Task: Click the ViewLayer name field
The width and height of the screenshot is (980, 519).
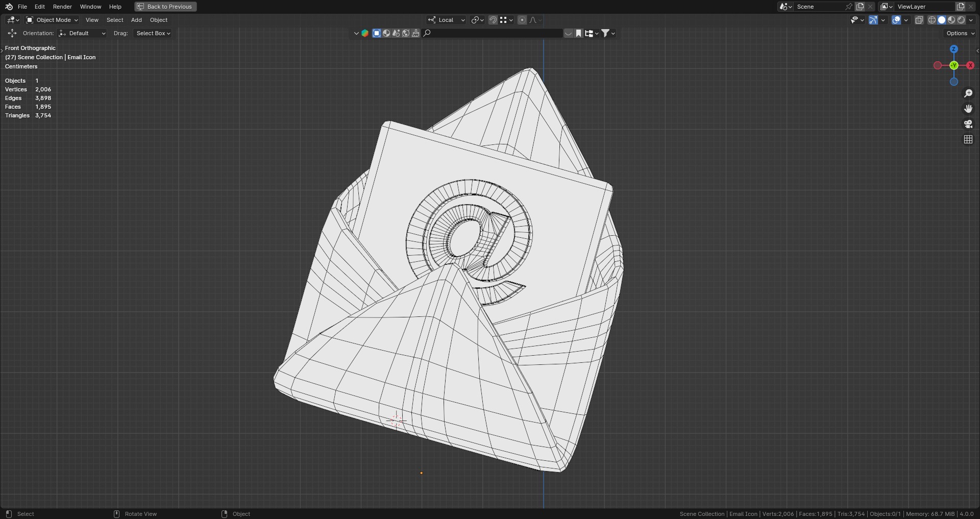Action: 924,7
